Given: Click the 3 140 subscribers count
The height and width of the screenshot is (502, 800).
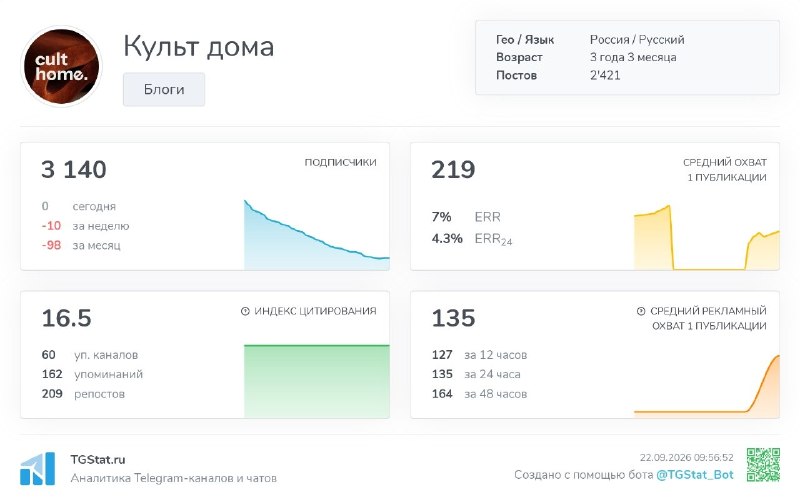Looking at the screenshot, I should click(74, 169).
